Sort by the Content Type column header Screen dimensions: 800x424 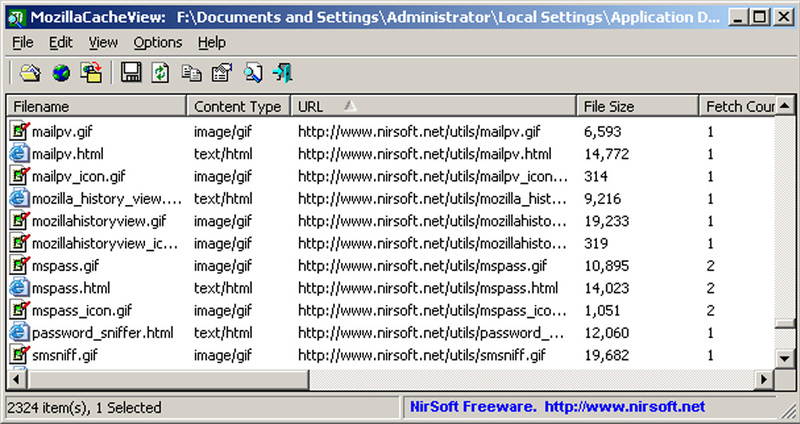238,106
